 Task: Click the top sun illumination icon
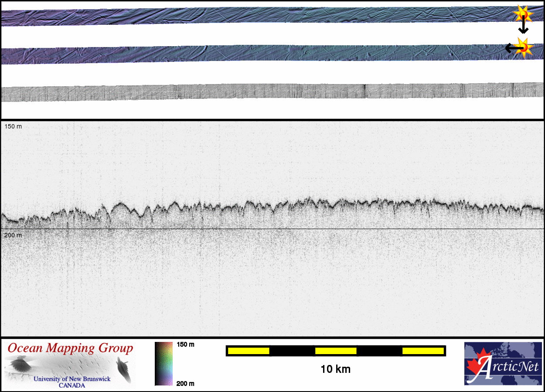pos(523,14)
